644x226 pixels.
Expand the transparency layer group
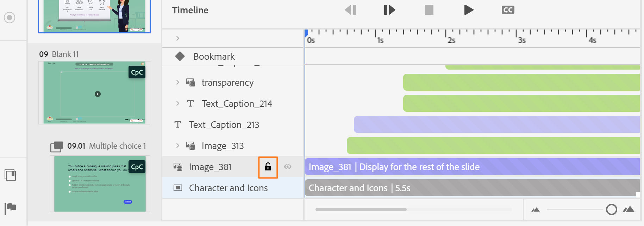(178, 82)
